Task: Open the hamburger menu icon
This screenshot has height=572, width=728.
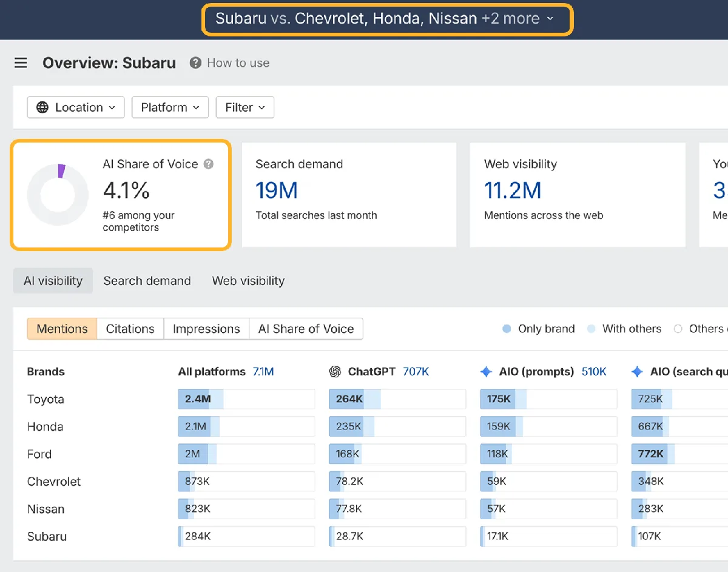Action: 21,62
